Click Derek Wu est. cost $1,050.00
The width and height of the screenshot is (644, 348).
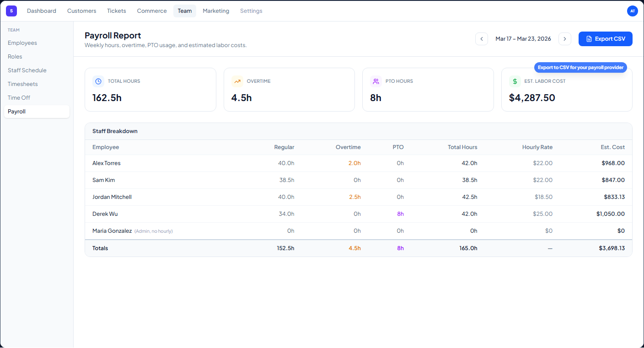tap(611, 214)
